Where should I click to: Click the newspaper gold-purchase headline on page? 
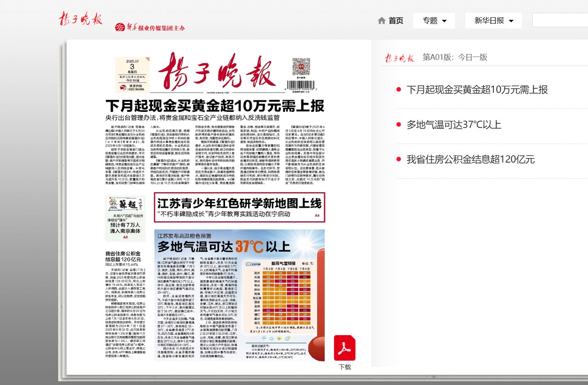click(x=215, y=106)
